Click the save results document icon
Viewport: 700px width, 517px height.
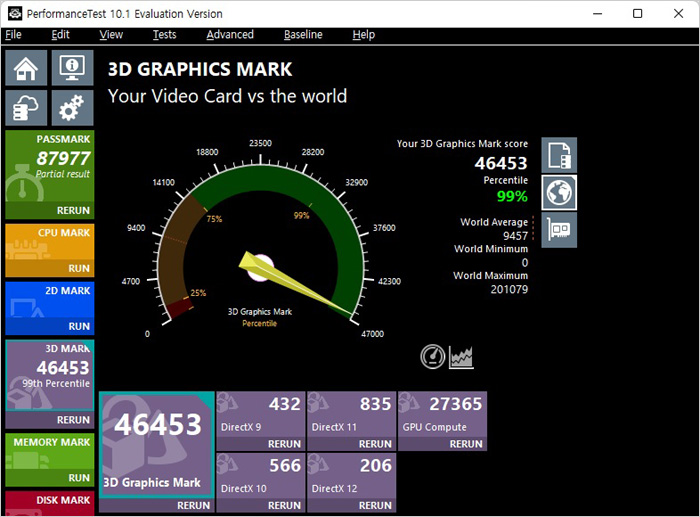(x=559, y=155)
